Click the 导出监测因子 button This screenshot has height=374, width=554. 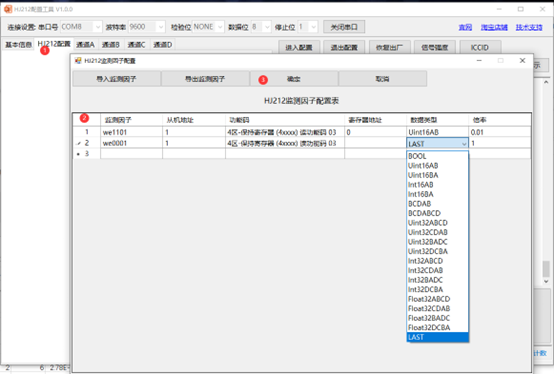[205, 79]
